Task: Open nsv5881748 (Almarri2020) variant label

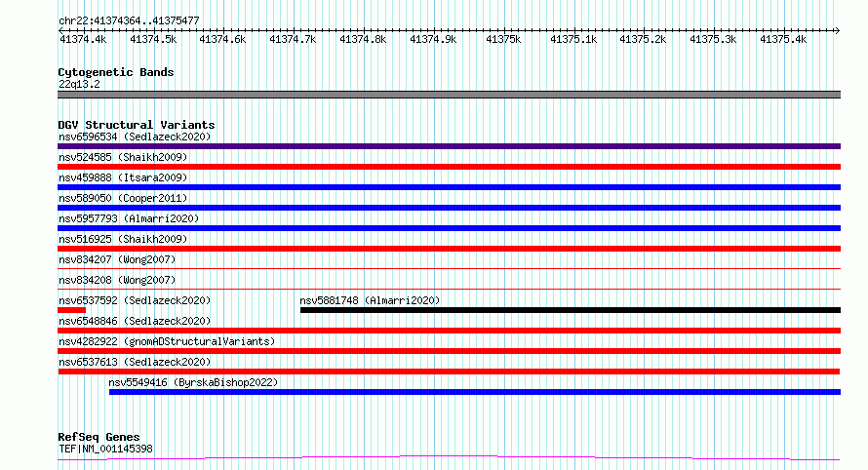Action: [x=370, y=300]
